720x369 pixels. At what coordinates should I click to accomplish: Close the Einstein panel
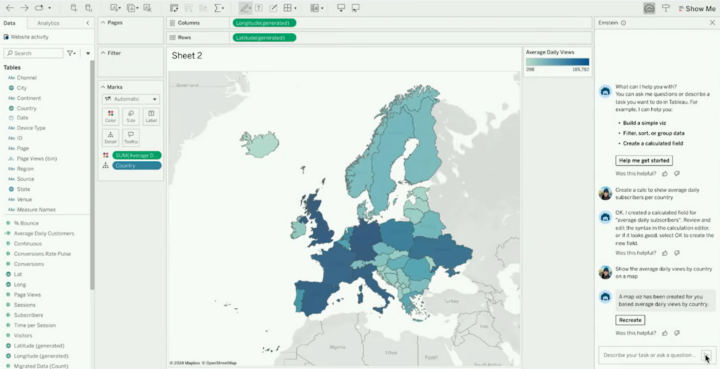(712, 22)
